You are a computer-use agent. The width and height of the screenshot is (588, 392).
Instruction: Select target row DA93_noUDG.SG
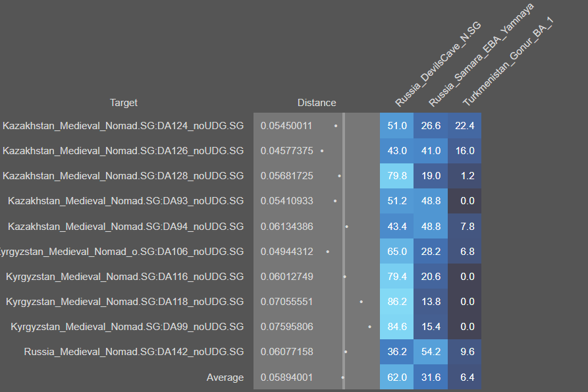click(x=126, y=201)
